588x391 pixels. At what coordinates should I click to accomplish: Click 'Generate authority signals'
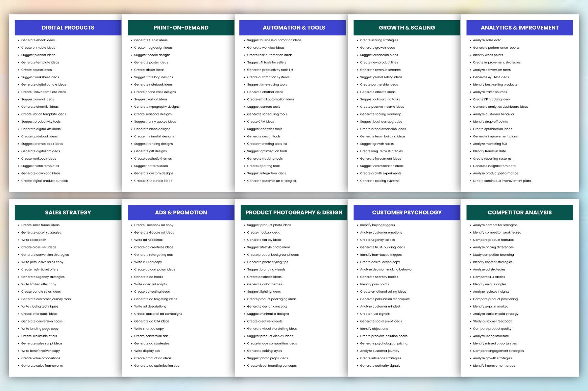pos(380,366)
